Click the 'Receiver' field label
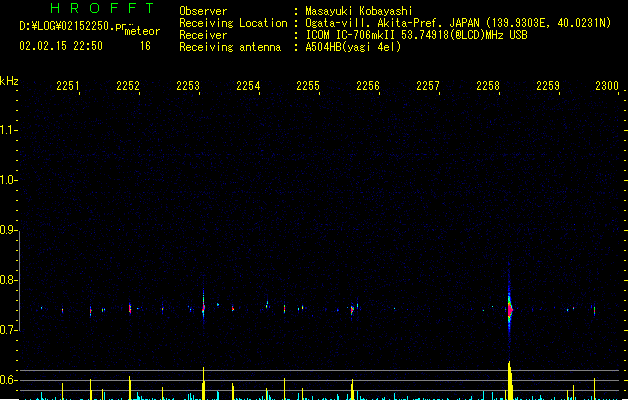Viewport: 629px width, 400px height. pyautogui.click(x=203, y=35)
